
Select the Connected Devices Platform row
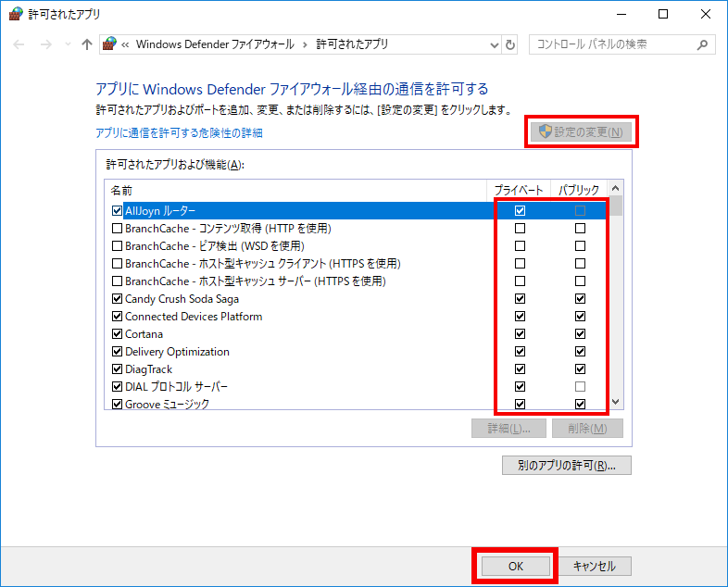[x=356, y=316]
